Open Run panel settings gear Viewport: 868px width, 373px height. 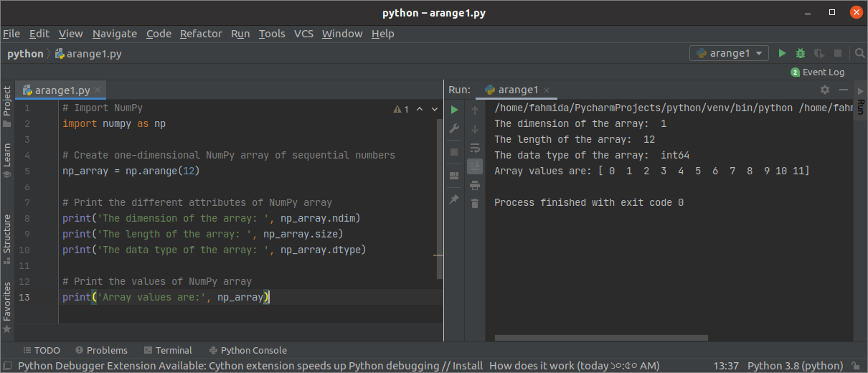point(825,90)
